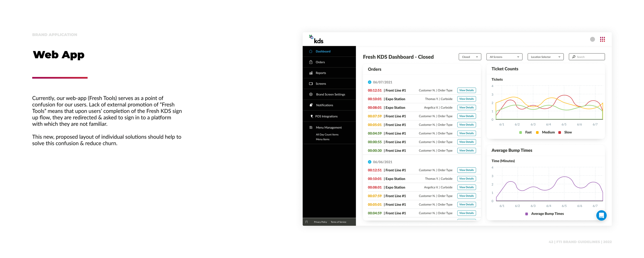644x258 pixels.
Task: Click the Orders clipboard icon
Action: pyautogui.click(x=311, y=62)
